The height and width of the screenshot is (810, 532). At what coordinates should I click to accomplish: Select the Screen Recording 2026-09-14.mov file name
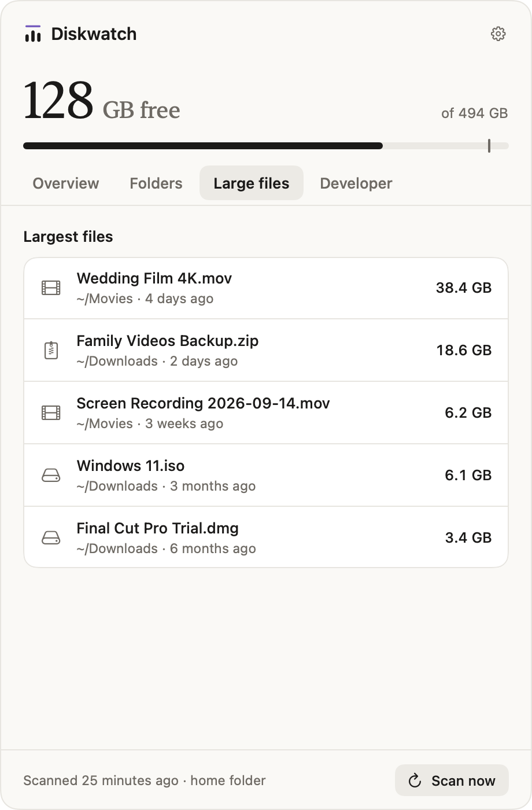pyautogui.click(x=204, y=403)
